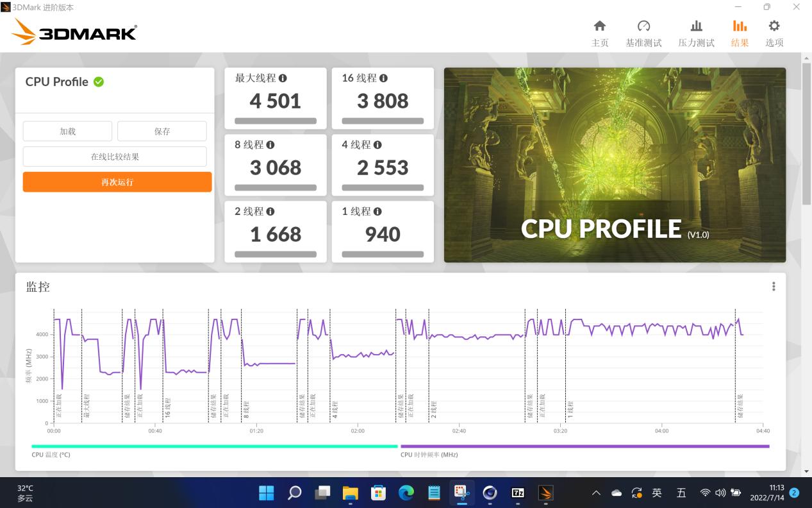
Task: Click the 3 808 score value
Action: tap(383, 101)
